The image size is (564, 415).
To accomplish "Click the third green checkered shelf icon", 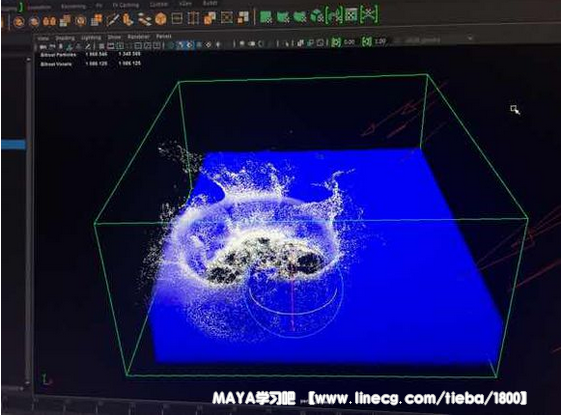I will click(x=300, y=16).
